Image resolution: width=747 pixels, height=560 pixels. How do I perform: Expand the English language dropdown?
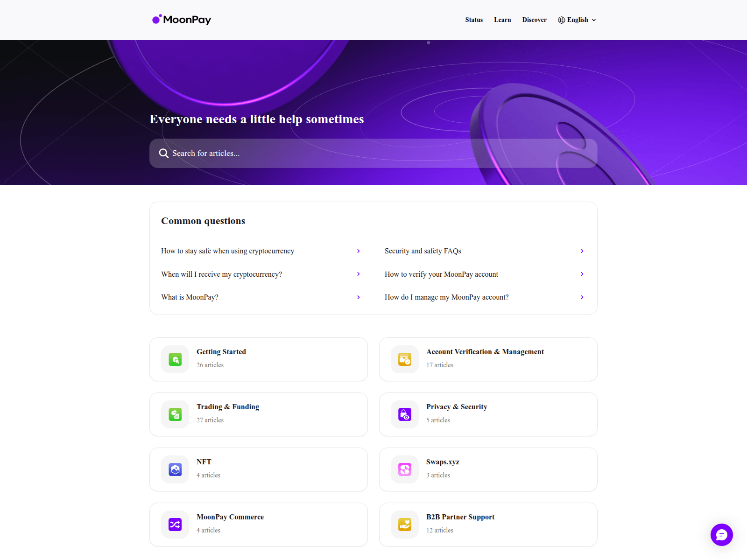pos(577,20)
